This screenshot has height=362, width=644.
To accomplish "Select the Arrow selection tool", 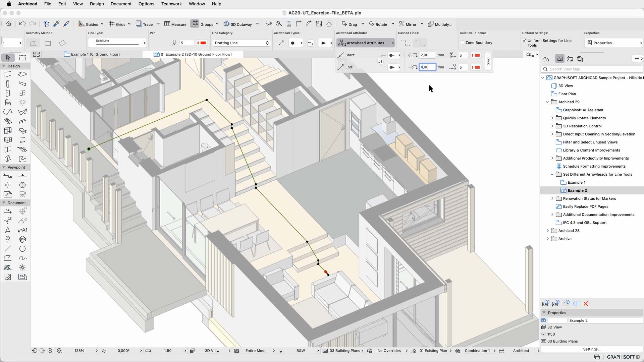I will tap(8, 58).
